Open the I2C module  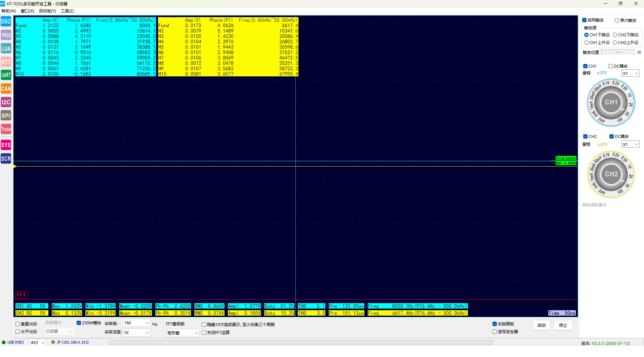coord(6,102)
